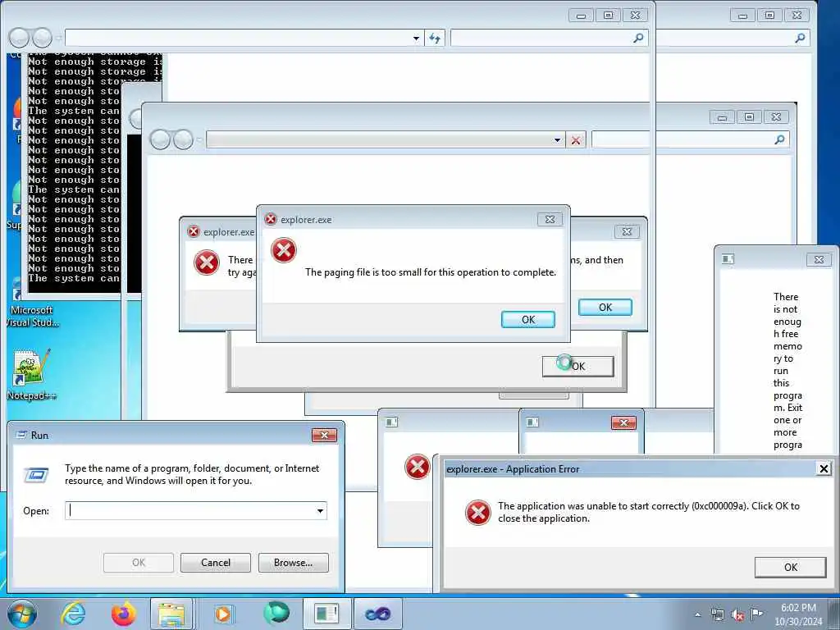This screenshot has width=840, height=630.
Task: Click OK on the gray dialog below
Action: click(x=578, y=367)
